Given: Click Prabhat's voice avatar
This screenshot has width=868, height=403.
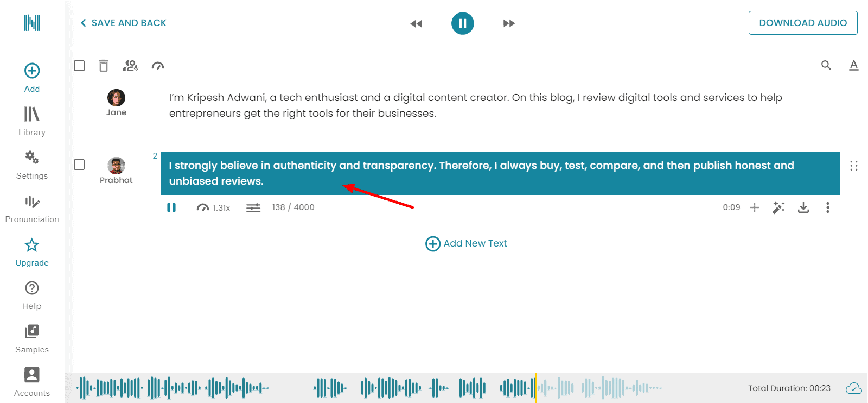Looking at the screenshot, I should point(116,166).
